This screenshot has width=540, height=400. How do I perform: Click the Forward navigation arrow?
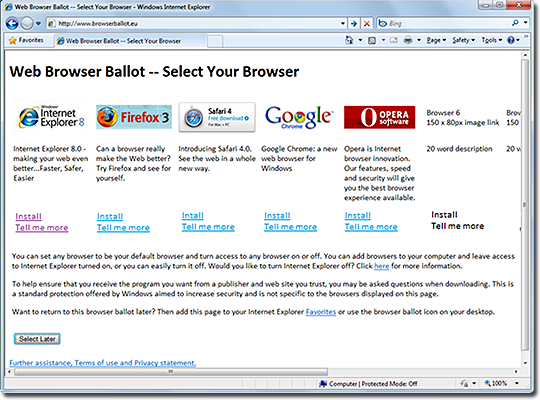tap(27, 23)
